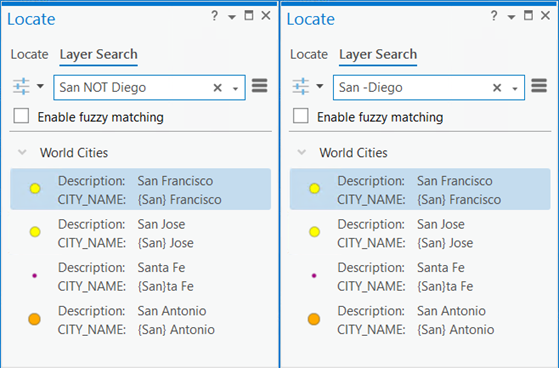Click yellow San Jose marker in left pane
Screen dimensions: 559x368
click(x=35, y=232)
